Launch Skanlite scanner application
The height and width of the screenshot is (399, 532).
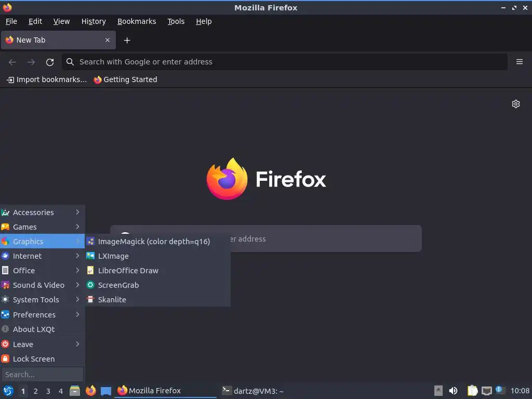click(x=158, y=300)
